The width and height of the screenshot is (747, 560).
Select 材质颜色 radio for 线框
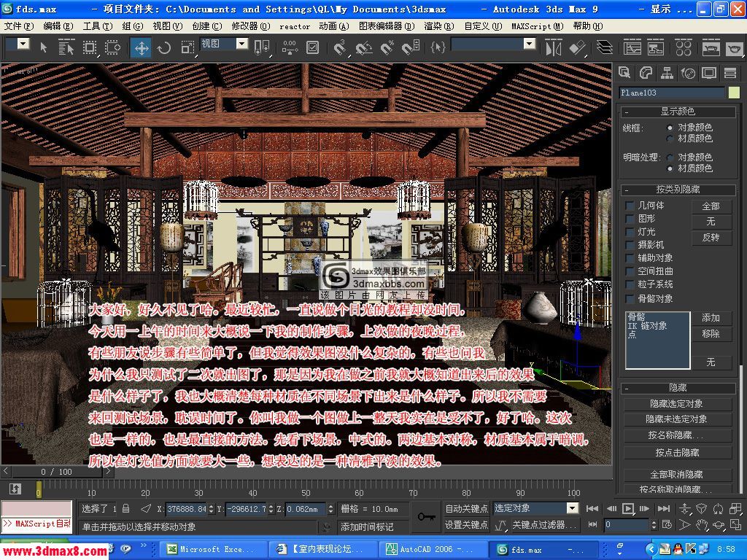click(x=670, y=139)
